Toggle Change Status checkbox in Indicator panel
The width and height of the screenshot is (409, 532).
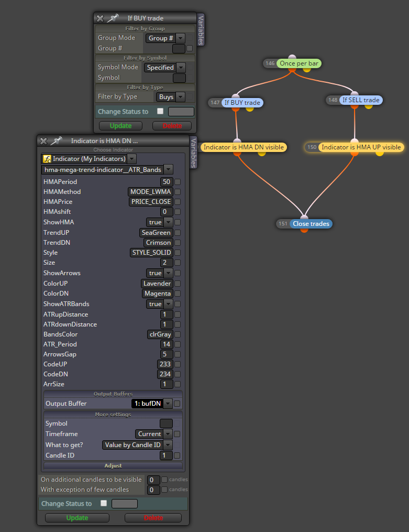pyautogui.click(x=104, y=503)
